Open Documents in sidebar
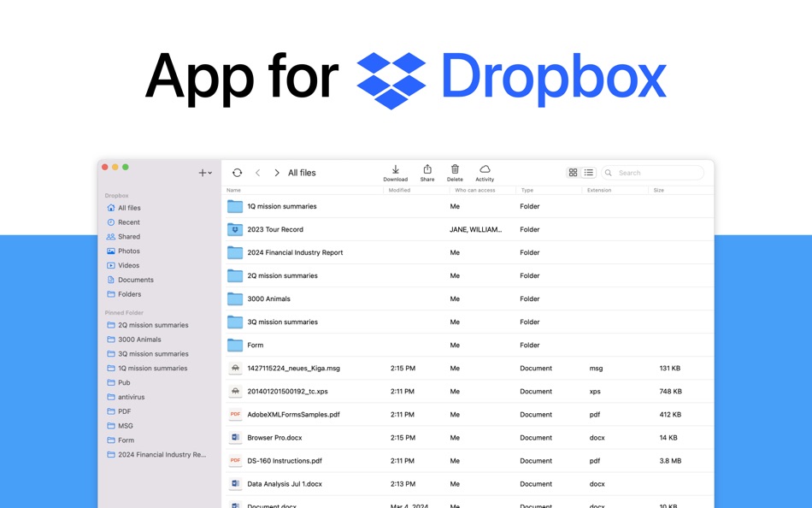The height and width of the screenshot is (508, 812). [x=130, y=280]
